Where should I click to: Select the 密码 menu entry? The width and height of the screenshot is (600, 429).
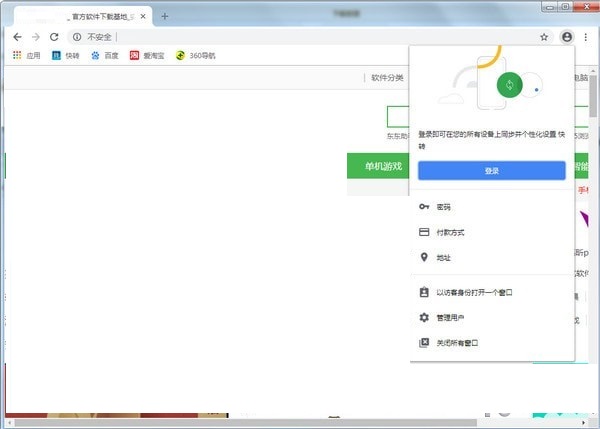pos(492,207)
